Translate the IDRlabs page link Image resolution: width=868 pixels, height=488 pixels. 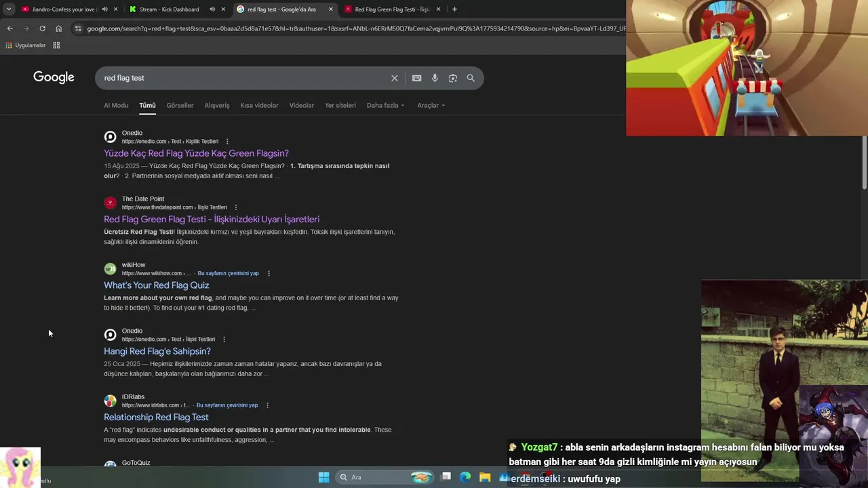tap(227, 405)
